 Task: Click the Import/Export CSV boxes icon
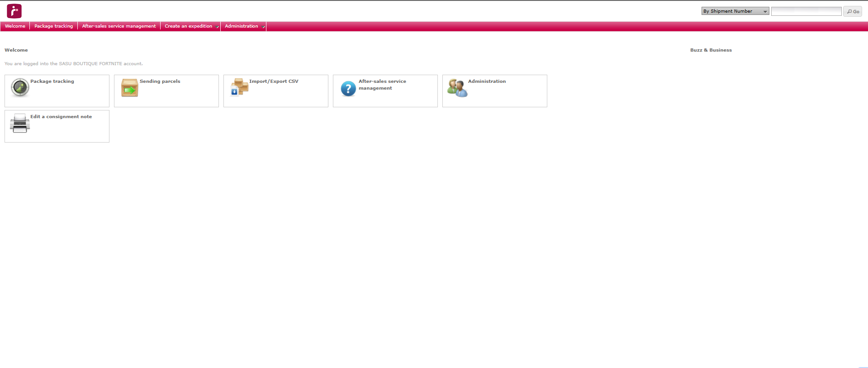pyautogui.click(x=239, y=87)
